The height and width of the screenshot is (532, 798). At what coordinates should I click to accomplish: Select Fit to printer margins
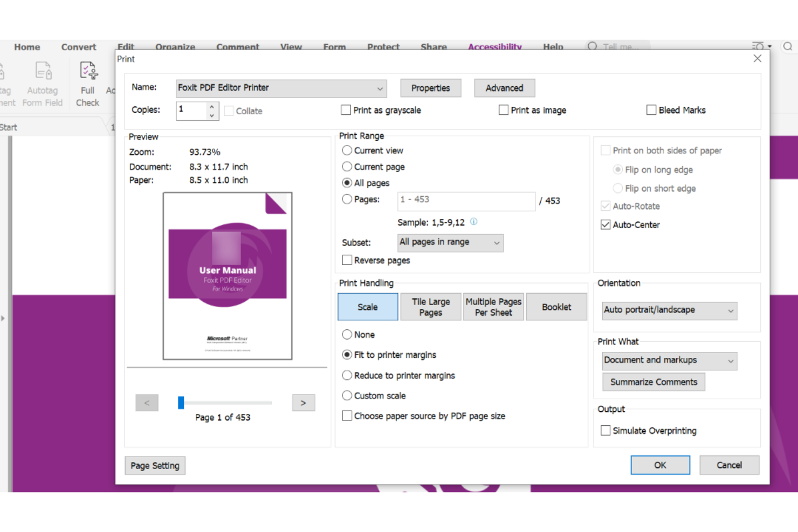(347, 355)
